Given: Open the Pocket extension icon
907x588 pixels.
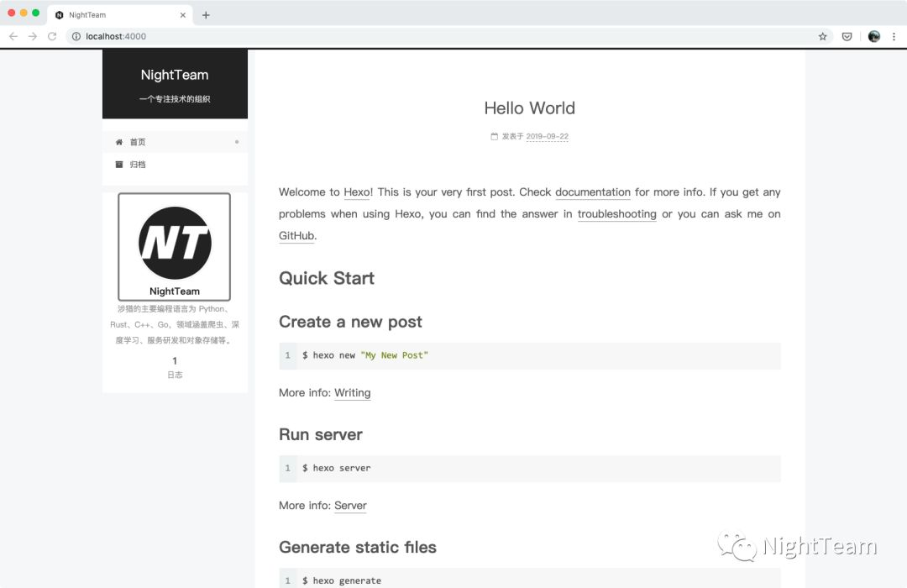Looking at the screenshot, I should tap(847, 36).
